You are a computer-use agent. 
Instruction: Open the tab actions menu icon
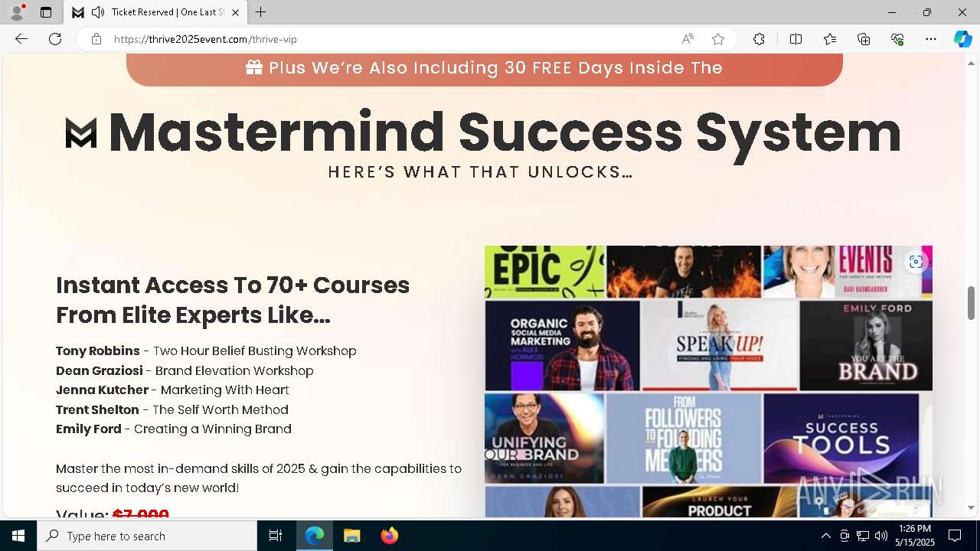click(46, 12)
